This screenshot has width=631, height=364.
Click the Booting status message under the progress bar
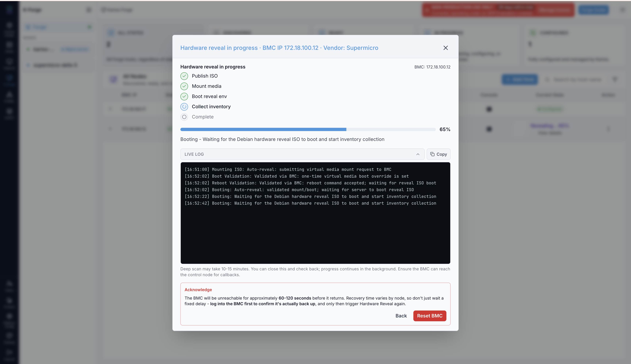tap(282, 139)
